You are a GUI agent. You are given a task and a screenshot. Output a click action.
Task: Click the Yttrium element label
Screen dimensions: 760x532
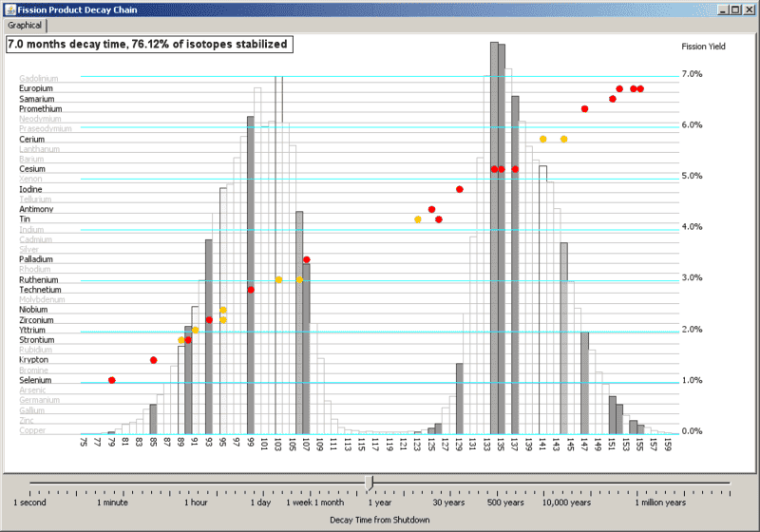coord(32,330)
